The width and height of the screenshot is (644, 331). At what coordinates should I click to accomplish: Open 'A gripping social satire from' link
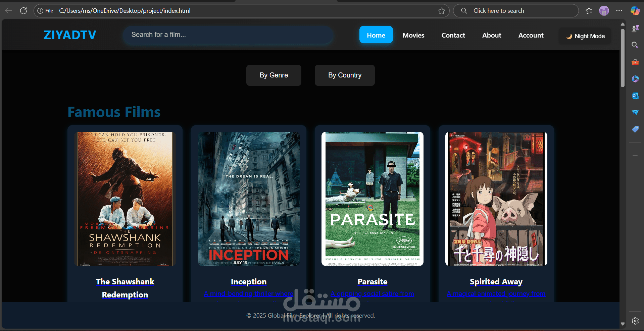click(x=373, y=294)
